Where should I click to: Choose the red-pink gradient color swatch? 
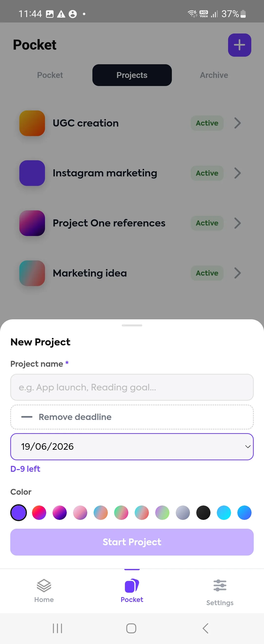pyautogui.click(x=39, y=513)
